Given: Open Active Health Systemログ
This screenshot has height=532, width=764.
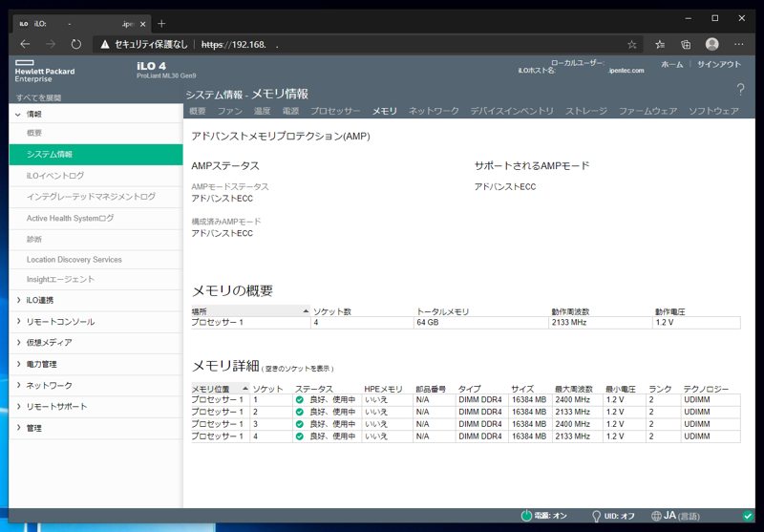Looking at the screenshot, I should 95,218.
